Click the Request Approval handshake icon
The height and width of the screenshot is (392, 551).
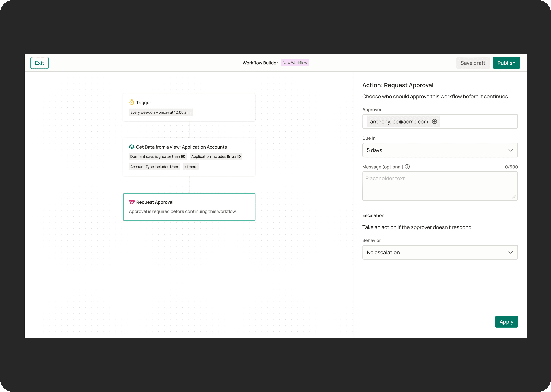pyautogui.click(x=132, y=202)
